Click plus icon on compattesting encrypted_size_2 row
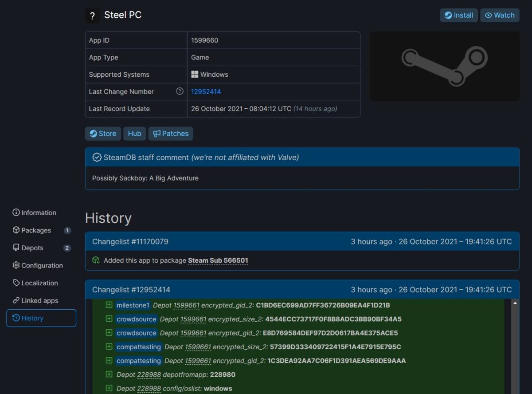532x394 pixels. 109,347
